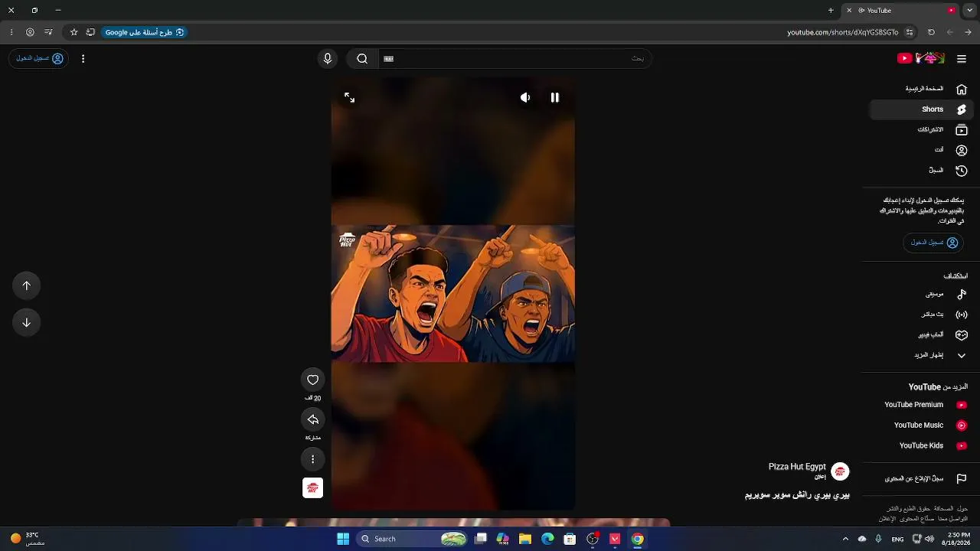Image resolution: width=980 pixels, height=551 pixels.
Task: Show hidden system tray icons
Action: (845, 539)
